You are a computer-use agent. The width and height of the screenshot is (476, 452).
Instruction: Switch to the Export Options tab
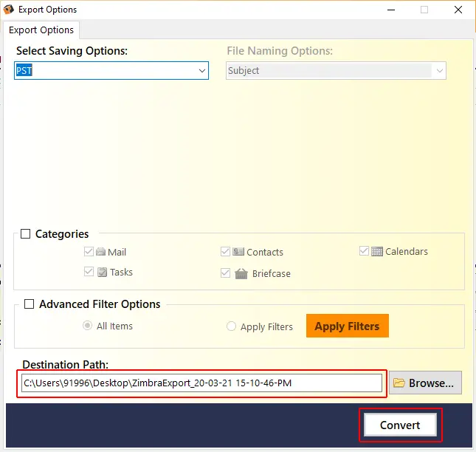point(41,30)
